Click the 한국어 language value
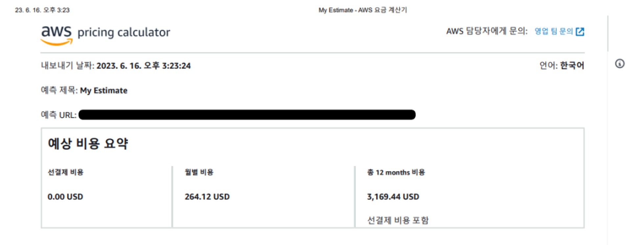The width and height of the screenshot is (644, 245). point(572,65)
